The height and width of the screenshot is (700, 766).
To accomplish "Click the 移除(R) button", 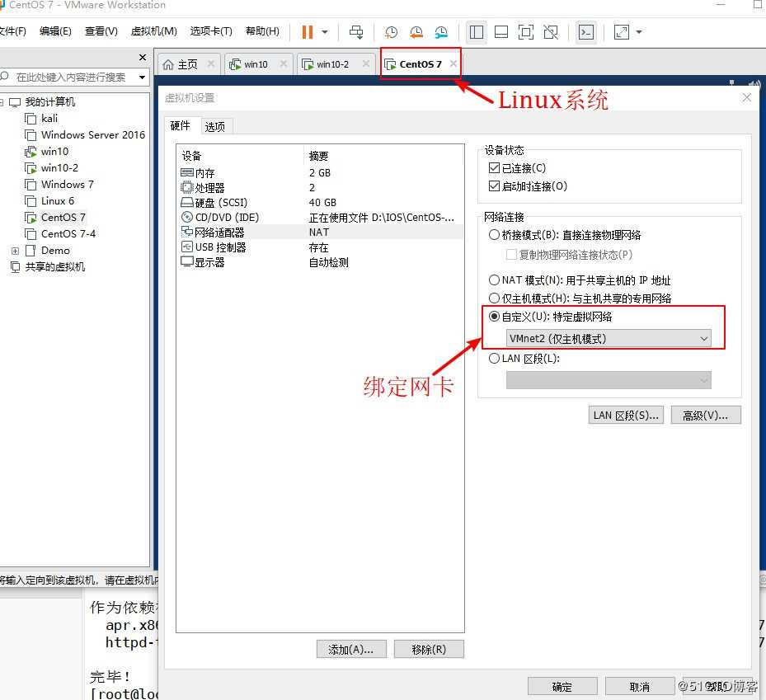I will (429, 649).
